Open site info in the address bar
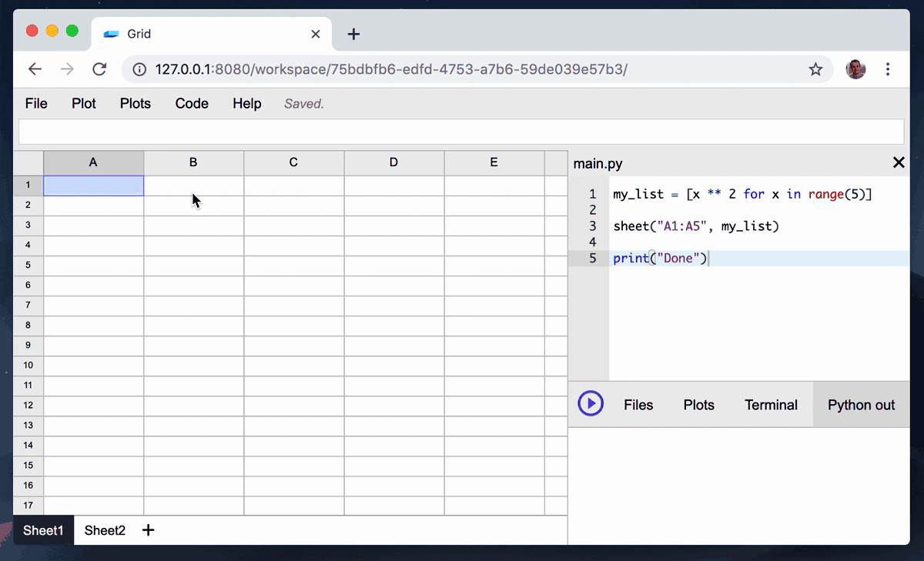The image size is (924, 561). pyautogui.click(x=139, y=68)
